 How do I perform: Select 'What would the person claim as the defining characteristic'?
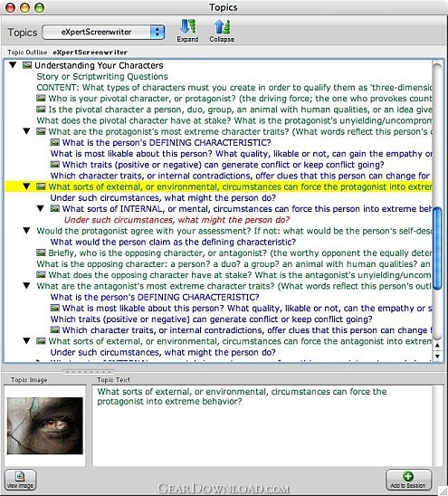coord(173,242)
